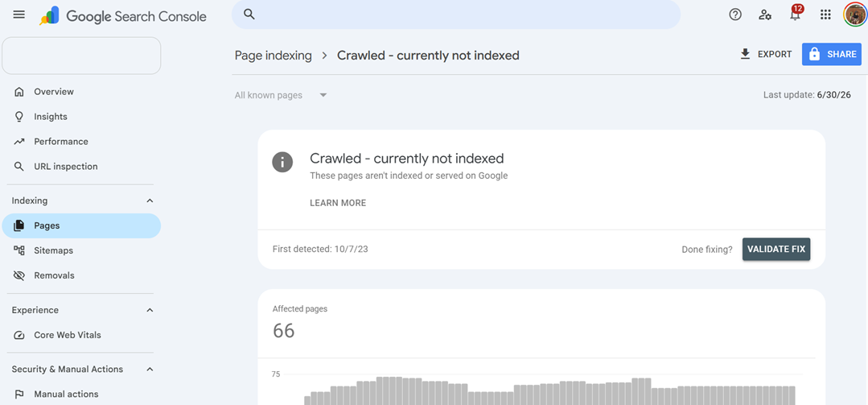
Task: Click the Google Search Console logo
Action: (x=123, y=16)
